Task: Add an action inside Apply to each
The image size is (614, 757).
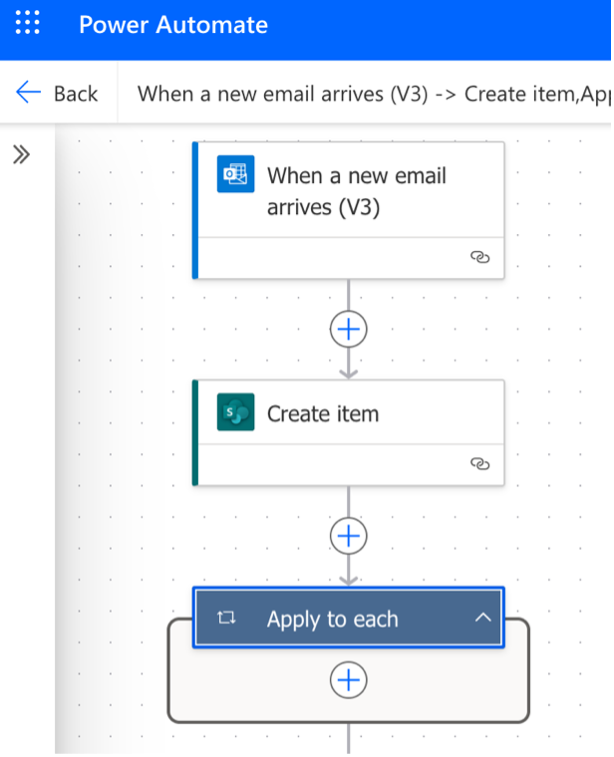Action: tap(349, 680)
